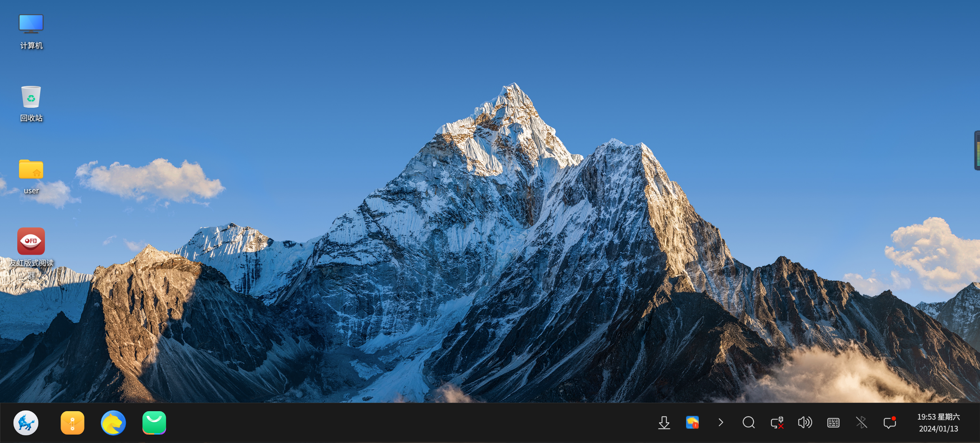Viewport: 980px width, 443px height.
Task: Open the UKUI start menu button
Action: [26, 423]
